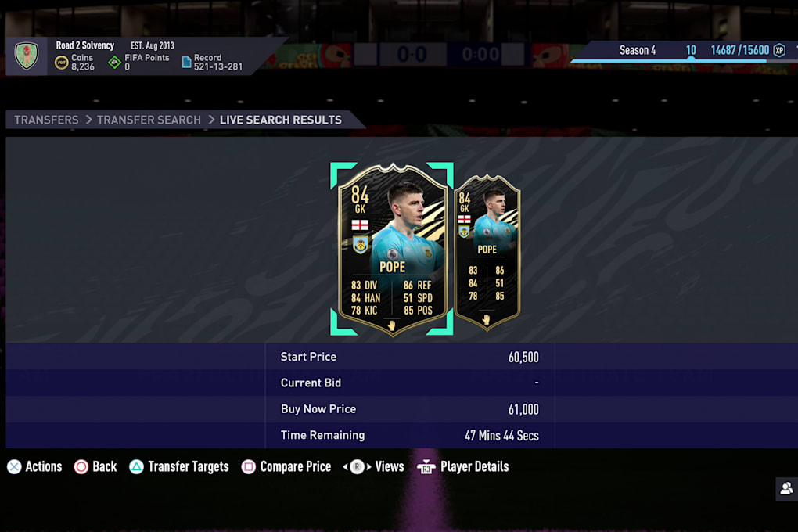Click the cross Actions button icon
Viewport: 798px width, 532px height.
14,467
